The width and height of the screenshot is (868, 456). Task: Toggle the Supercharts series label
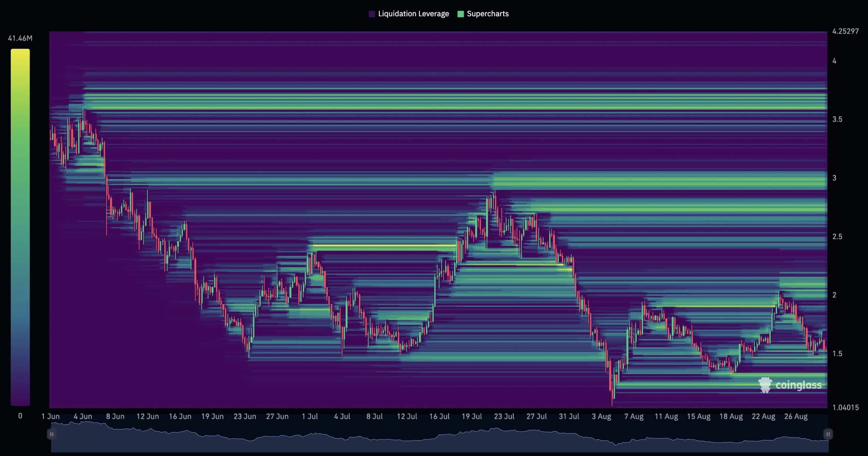coord(488,14)
